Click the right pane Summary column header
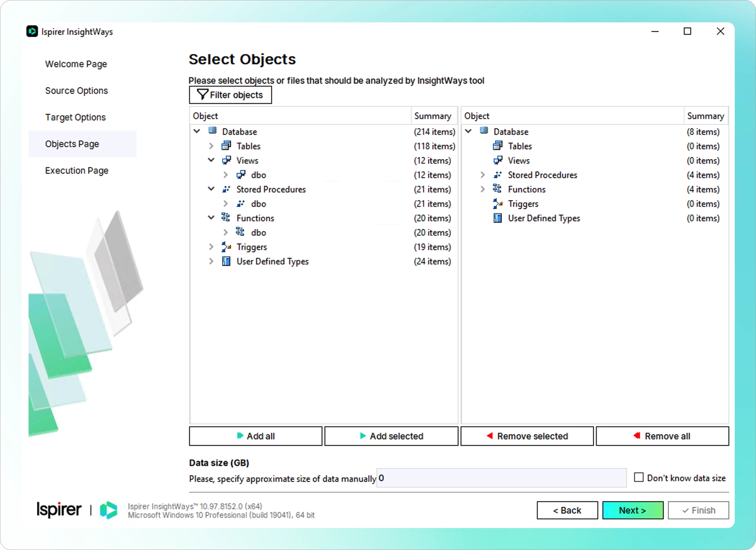756x550 pixels. pyautogui.click(x=706, y=116)
